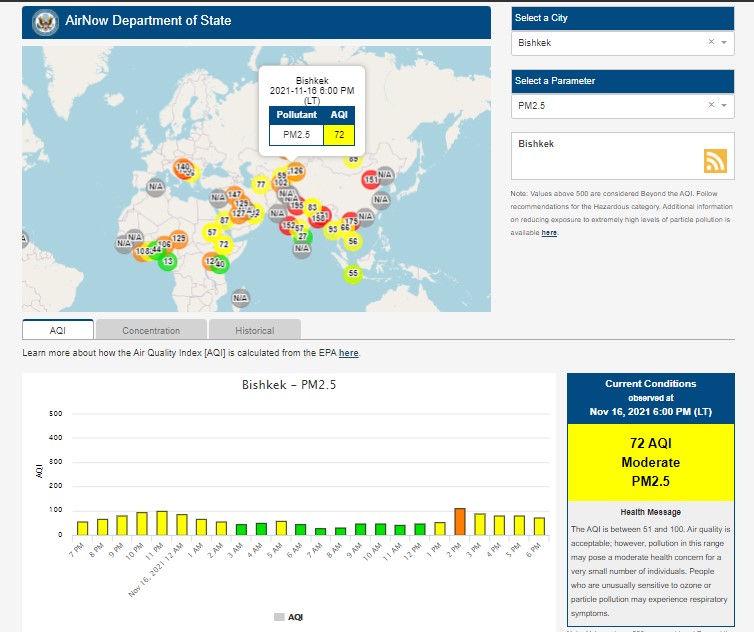The image size is (754, 632).
Task: Open the Historical tab
Action: 254,330
